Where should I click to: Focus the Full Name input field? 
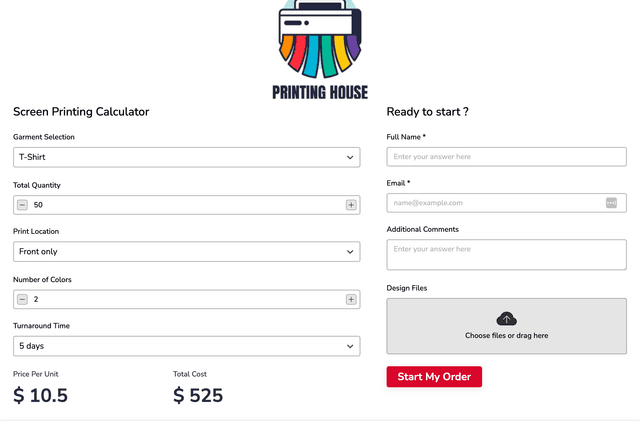click(x=506, y=157)
